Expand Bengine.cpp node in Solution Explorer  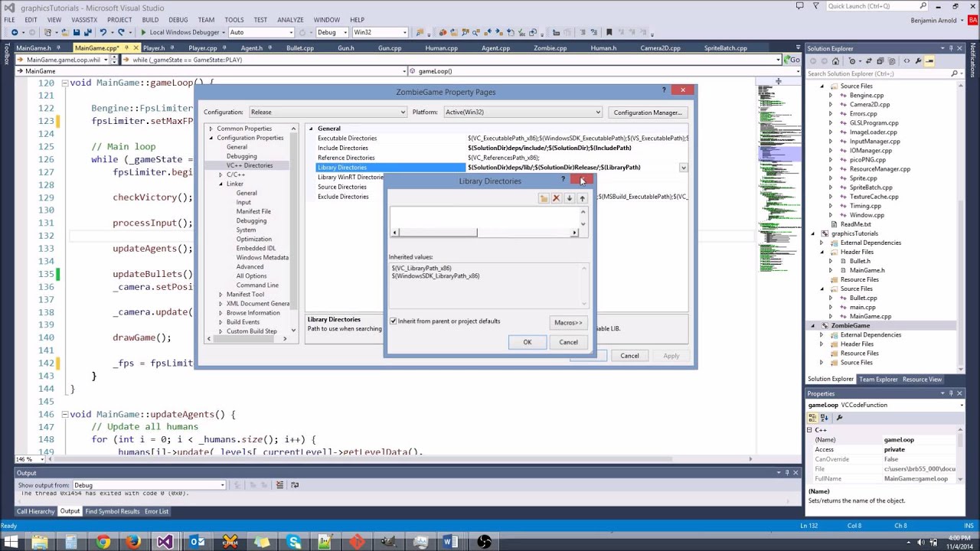pos(831,95)
